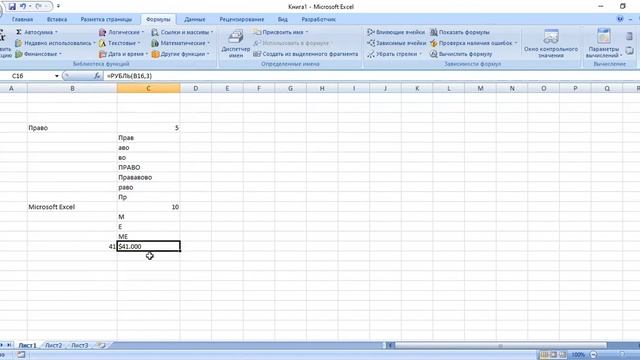Image resolution: width=640 pixels, height=360 pixels.
Task: Expand the Присвоить имя dropdown arrow
Action: (306, 32)
